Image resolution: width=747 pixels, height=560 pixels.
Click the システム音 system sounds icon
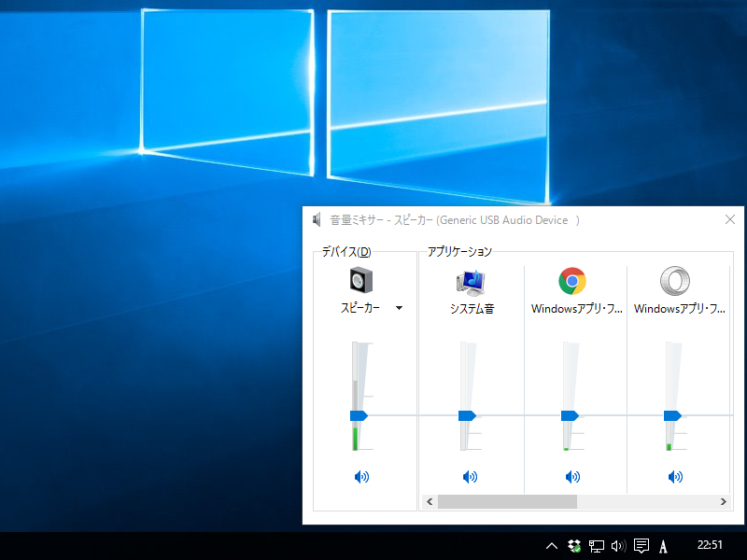(470, 283)
